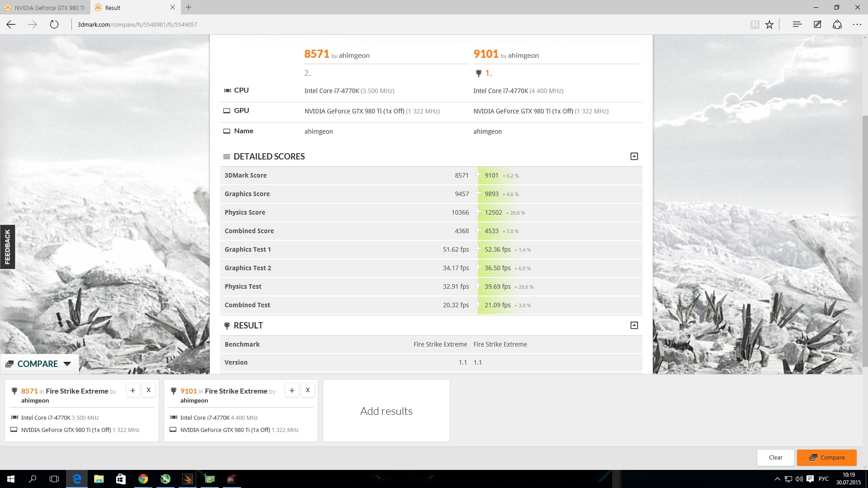Open the vertical Feedback tab
868x488 pixels.
7,247
